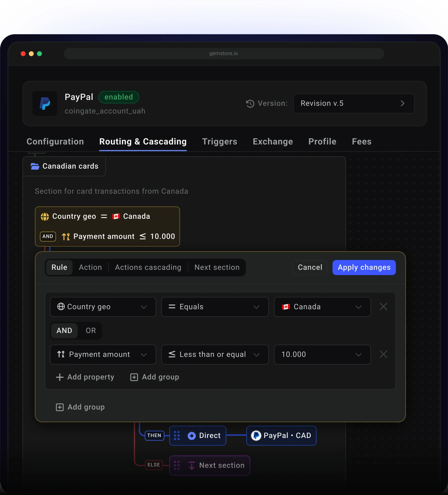Open the Canada value dropdown

[322, 307]
